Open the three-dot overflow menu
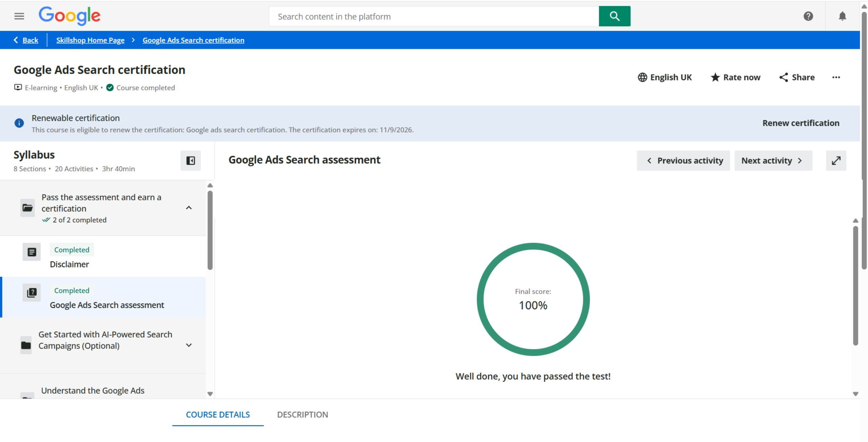 (836, 77)
